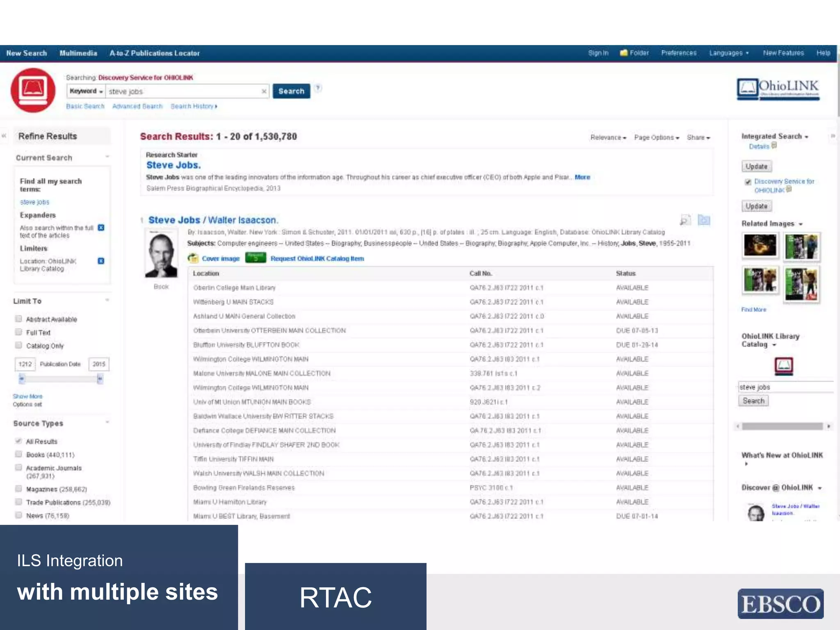Image resolution: width=840 pixels, height=630 pixels.
Task: Click the Details info icon under Integrated Search
Action: click(774, 145)
